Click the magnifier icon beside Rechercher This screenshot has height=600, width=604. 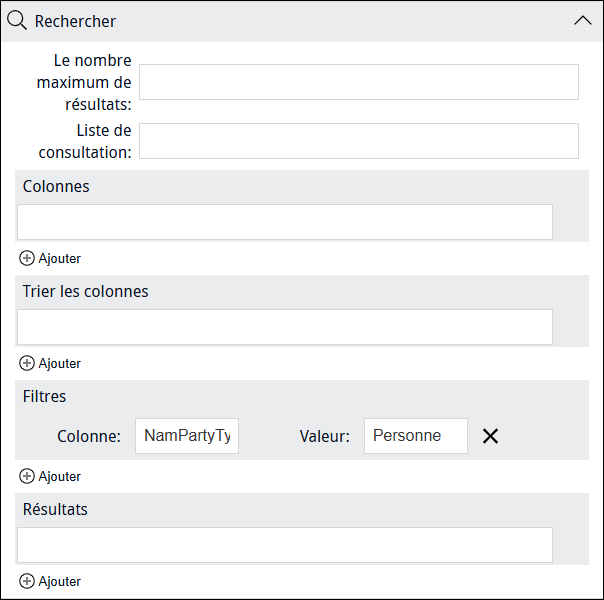[x=17, y=21]
